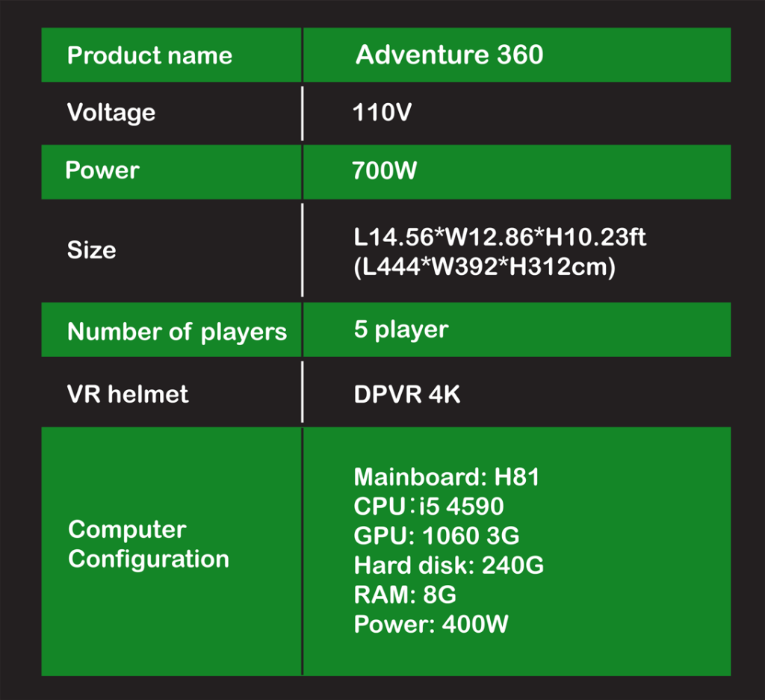Select the GPU: 1060 3G line
The width and height of the screenshot is (765, 700).
[436, 536]
